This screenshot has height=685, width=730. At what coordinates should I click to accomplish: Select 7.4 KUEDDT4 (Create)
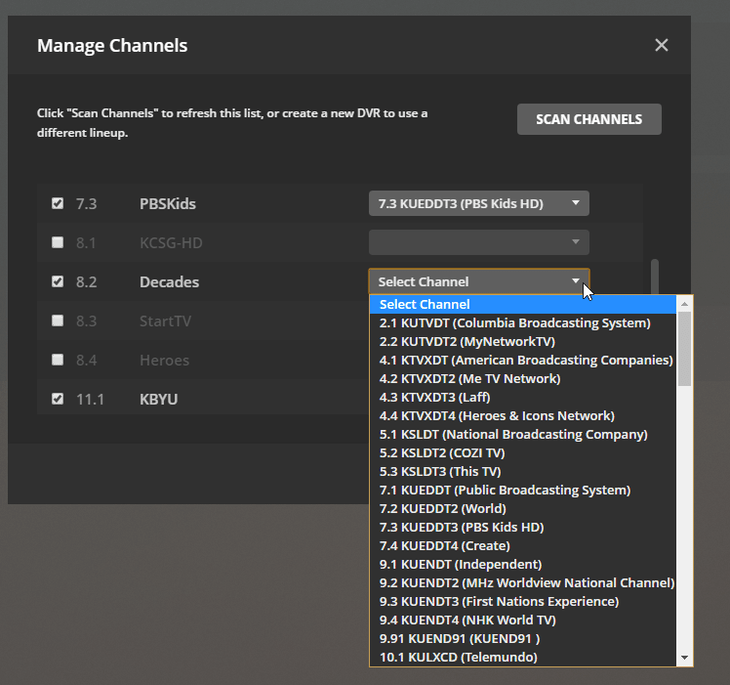[x=523, y=546]
